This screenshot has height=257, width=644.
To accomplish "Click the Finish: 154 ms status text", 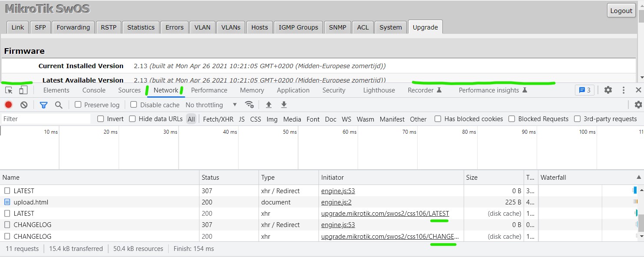I will [194, 249].
